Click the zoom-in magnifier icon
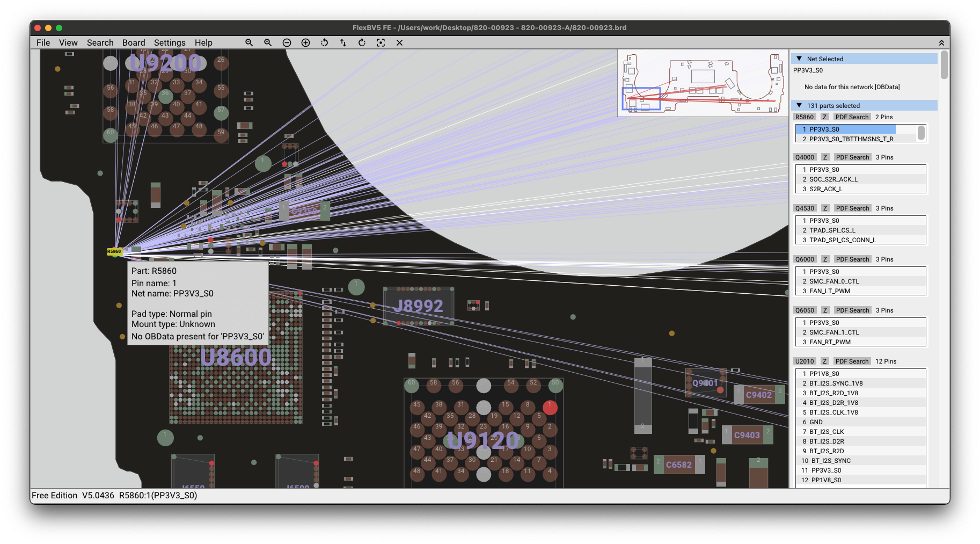 268,42
